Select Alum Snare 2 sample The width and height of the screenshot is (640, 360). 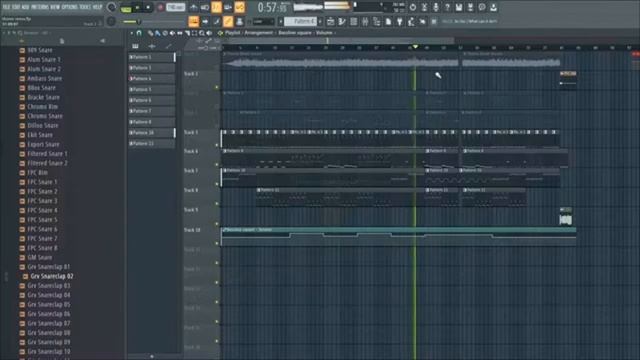tap(44, 69)
